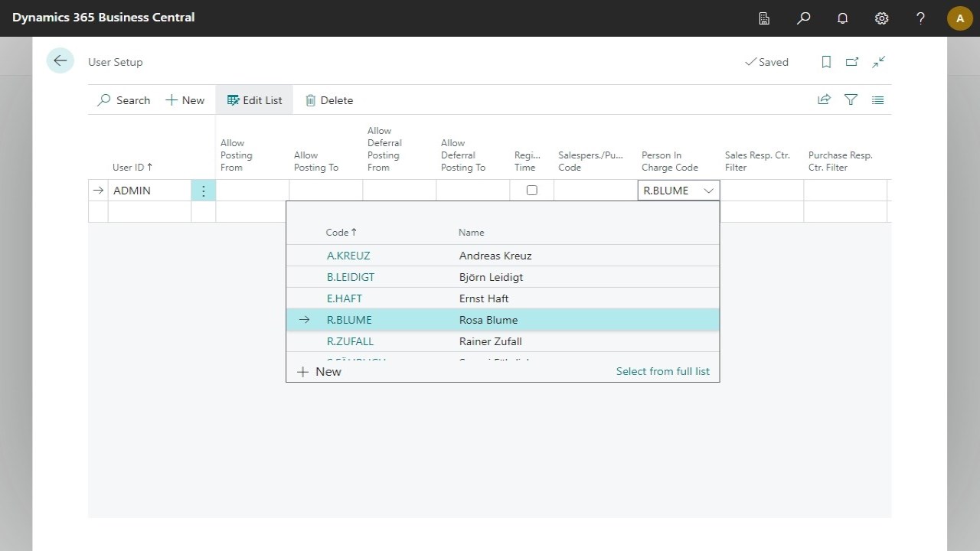Click the Delete action
The image size is (980, 551).
(328, 99)
